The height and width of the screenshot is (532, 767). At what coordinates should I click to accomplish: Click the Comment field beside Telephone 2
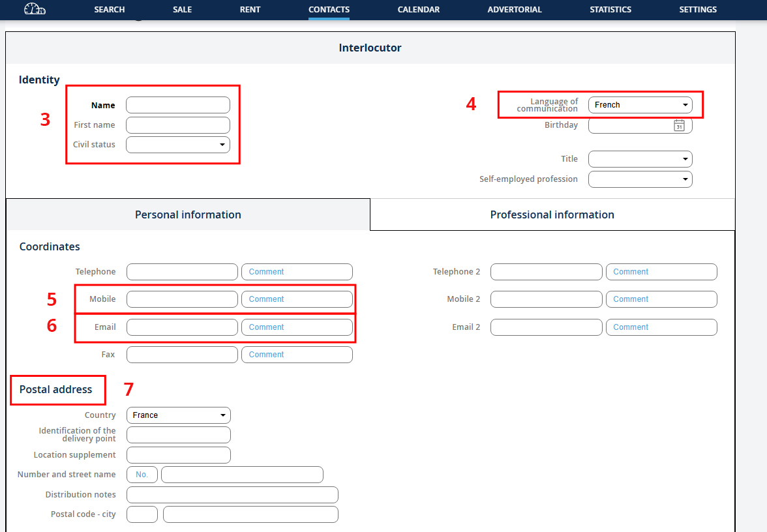661,272
